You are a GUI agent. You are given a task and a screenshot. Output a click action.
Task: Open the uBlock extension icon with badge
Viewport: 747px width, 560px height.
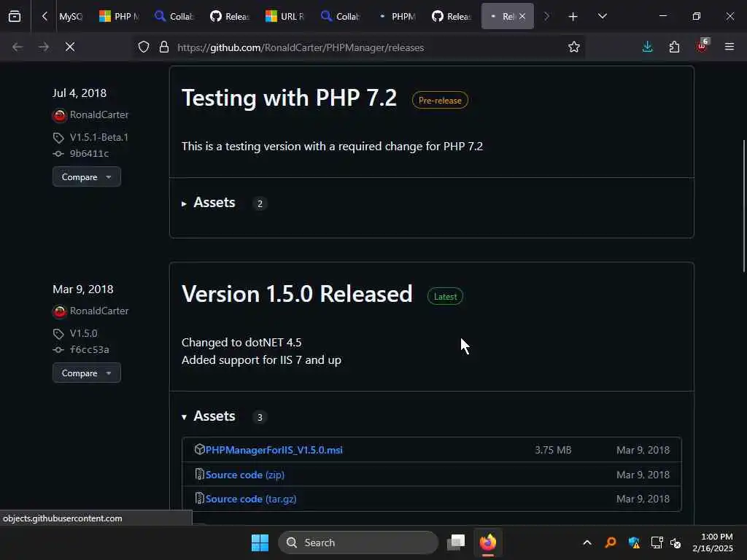(702, 46)
